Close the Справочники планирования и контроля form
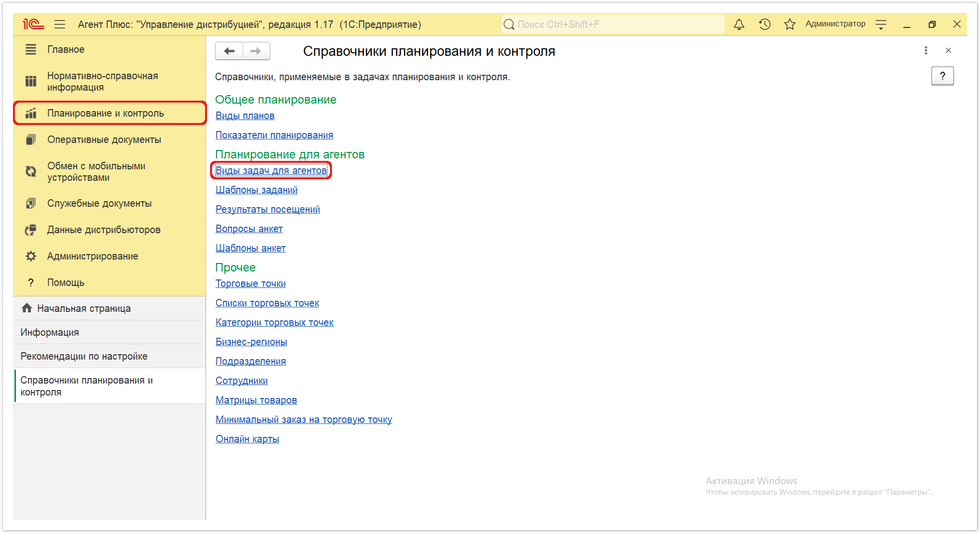Screen dimensions: 980x533 (948, 50)
